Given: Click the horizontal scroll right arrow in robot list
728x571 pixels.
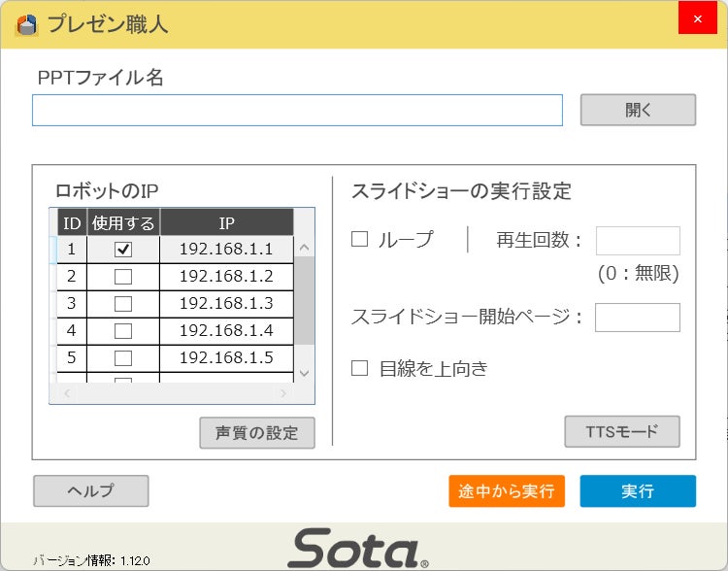Looking at the screenshot, I should point(283,393).
